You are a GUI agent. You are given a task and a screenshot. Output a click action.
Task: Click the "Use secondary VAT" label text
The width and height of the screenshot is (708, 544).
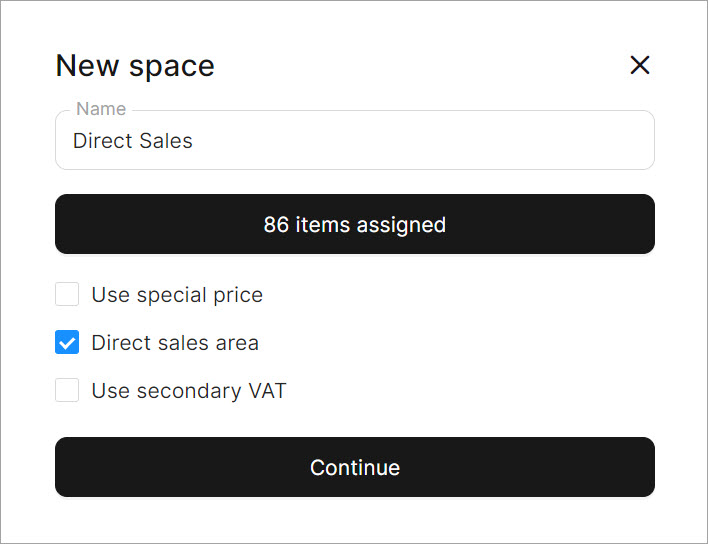coord(189,391)
